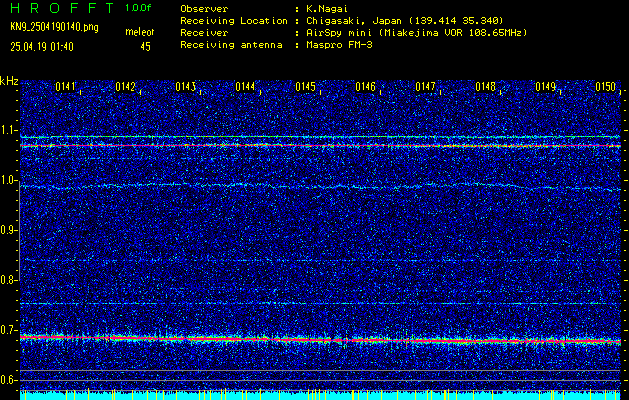Click the meteor column label

click(x=140, y=32)
